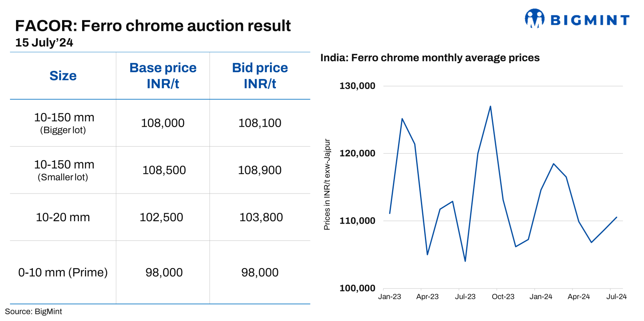Click the 108,100 bid price cell
Viewport: 644px width, 321px height.
coord(260,123)
